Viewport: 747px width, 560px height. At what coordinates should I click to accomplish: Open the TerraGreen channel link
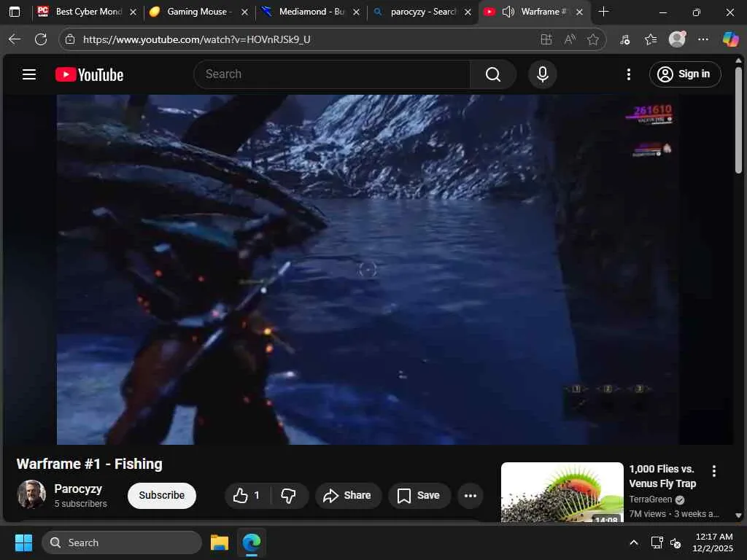coord(650,499)
